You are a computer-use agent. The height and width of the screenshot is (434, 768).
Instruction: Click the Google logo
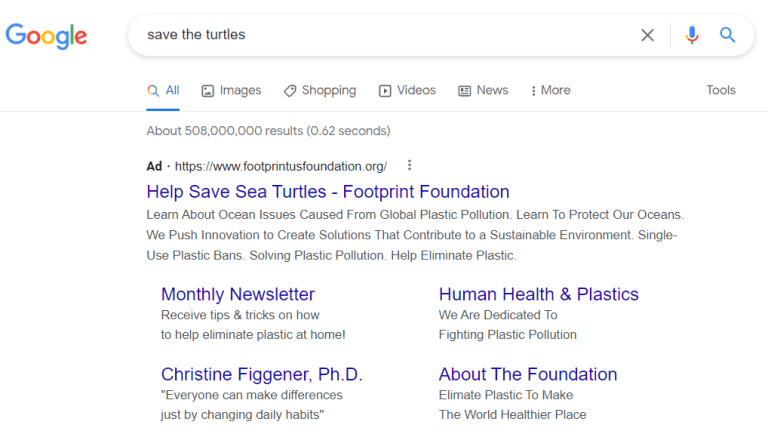point(47,36)
